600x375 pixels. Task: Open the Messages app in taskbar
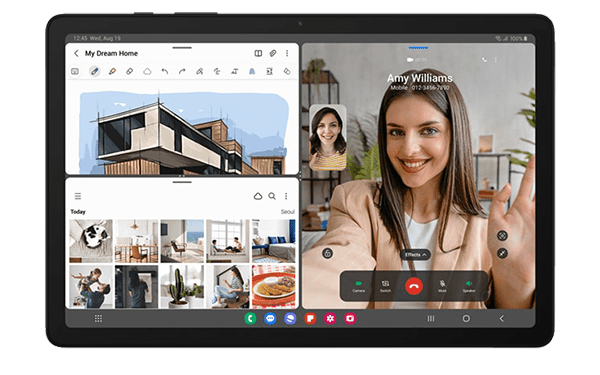coord(271,318)
